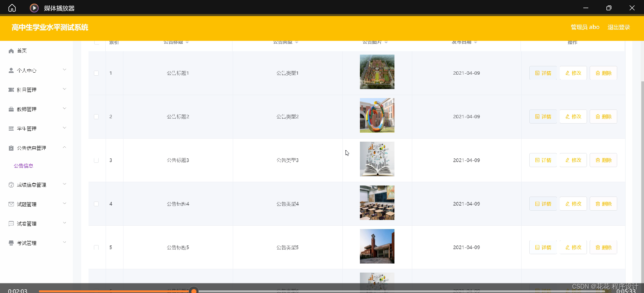This screenshot has height=293, width=644.
Task: Click the 公告信息管理 sidebar icon
Action: [x=11, y=148]
